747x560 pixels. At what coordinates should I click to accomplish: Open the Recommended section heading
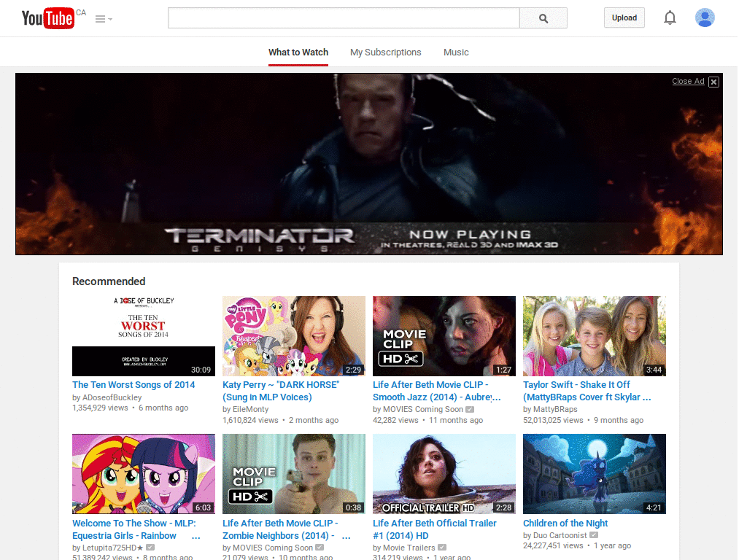pyautogui.click(x=109, y=281)
